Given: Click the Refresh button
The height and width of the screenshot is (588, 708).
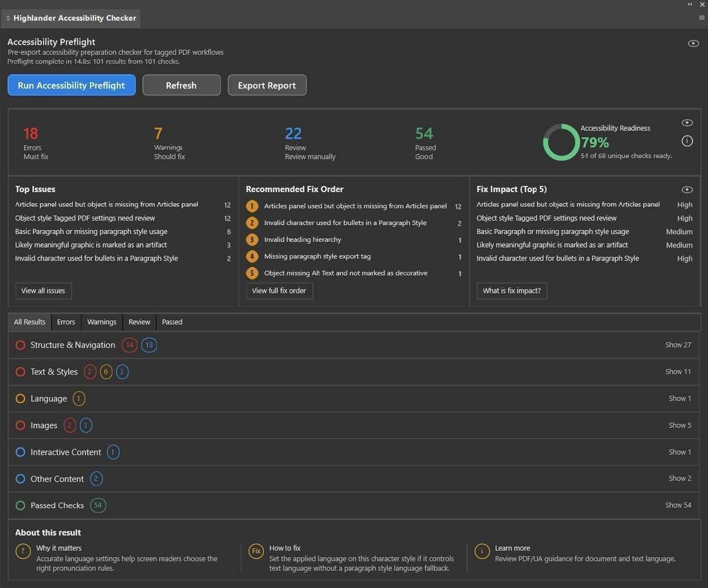Looking at the screenshot, I should coord(181,85).
